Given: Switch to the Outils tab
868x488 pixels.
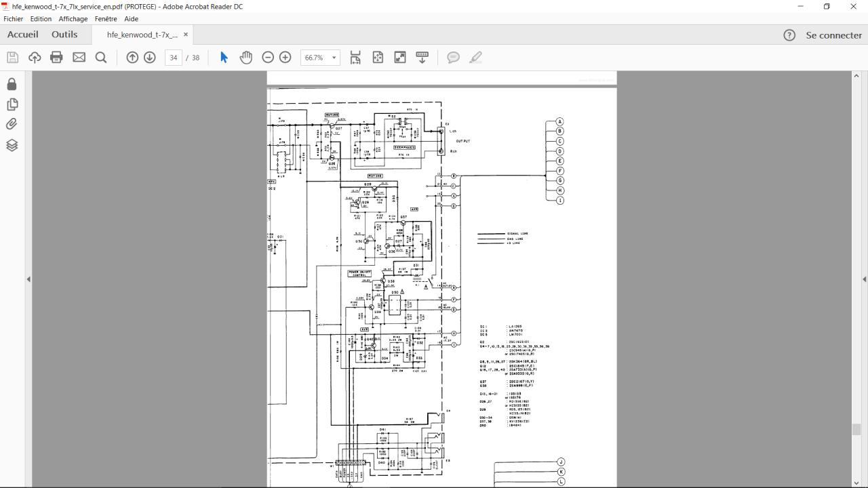Looking at the screenshot, I should tap(64, 35).
